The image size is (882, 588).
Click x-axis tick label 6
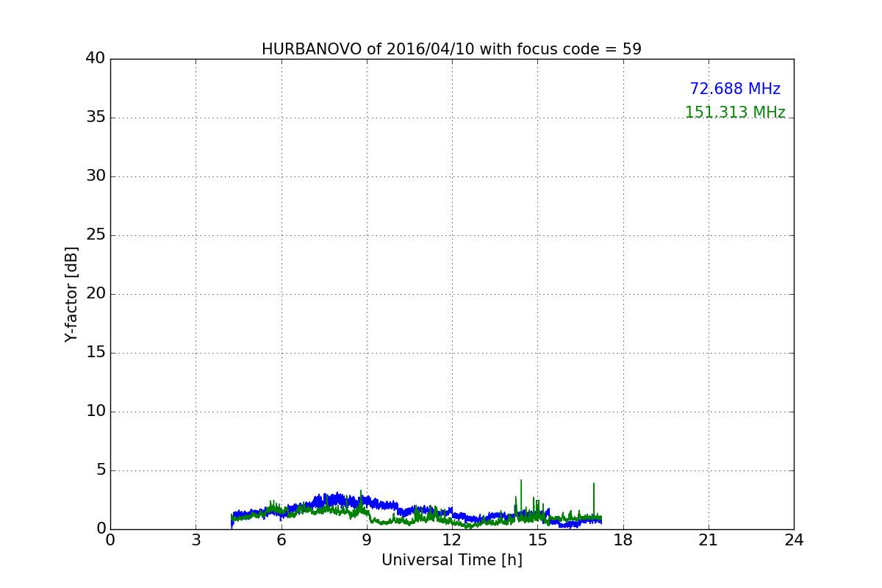(x=281, y=540)
